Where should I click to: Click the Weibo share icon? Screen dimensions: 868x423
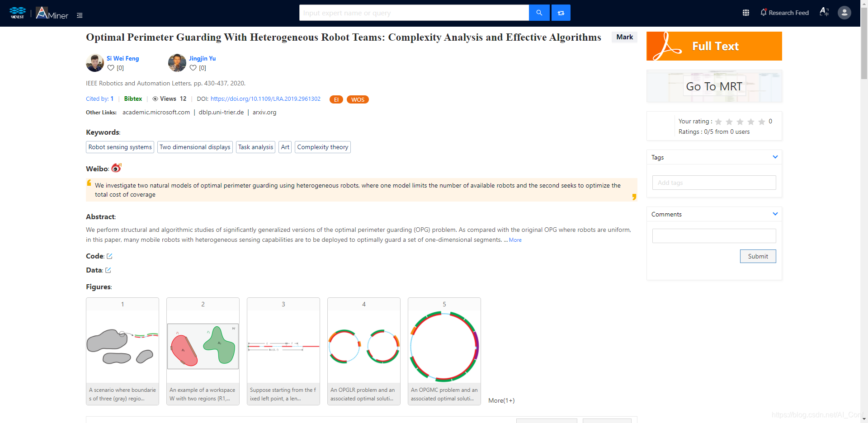tap(116, 168)
